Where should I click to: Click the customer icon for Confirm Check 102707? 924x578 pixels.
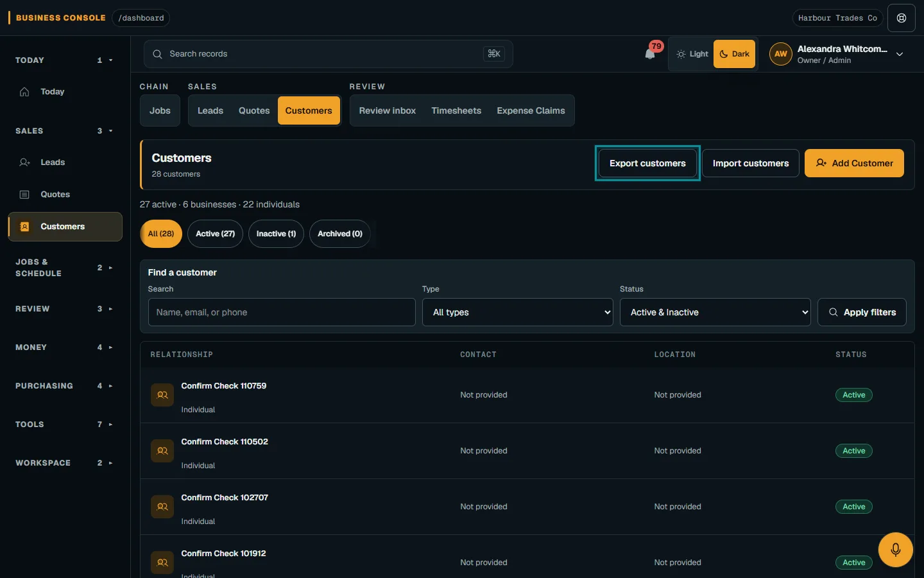162,507
